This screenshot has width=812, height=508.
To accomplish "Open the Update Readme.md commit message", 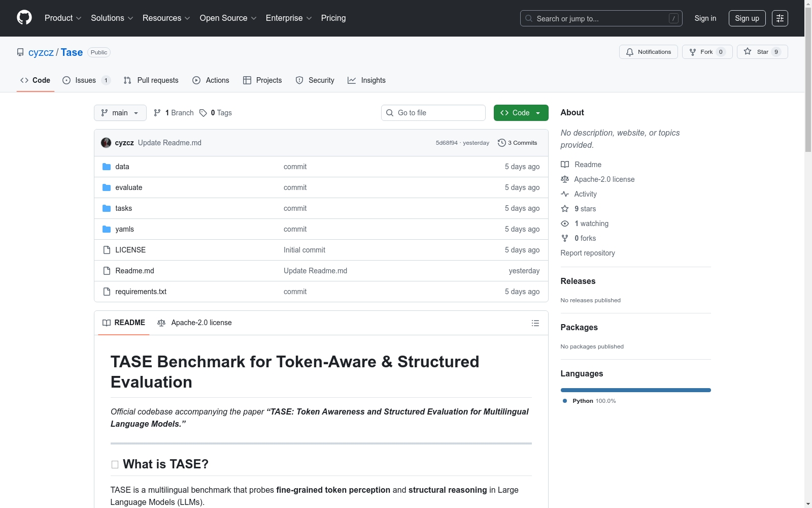I will [x=170, y=143].
